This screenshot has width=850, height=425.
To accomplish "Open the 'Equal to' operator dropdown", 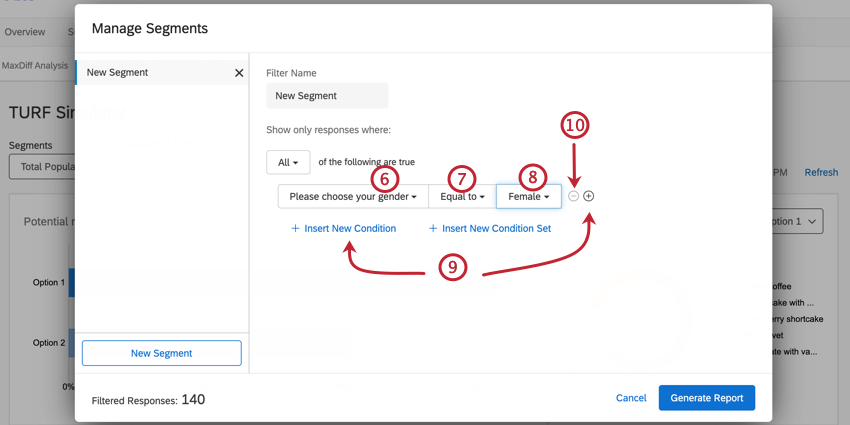I will click(462, 197).
